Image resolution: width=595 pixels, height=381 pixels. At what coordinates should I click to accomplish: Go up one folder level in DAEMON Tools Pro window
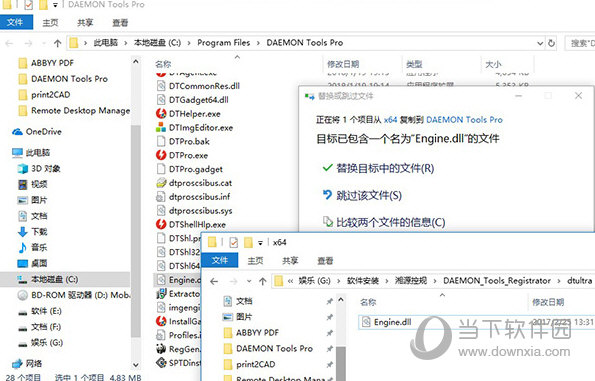57,43
